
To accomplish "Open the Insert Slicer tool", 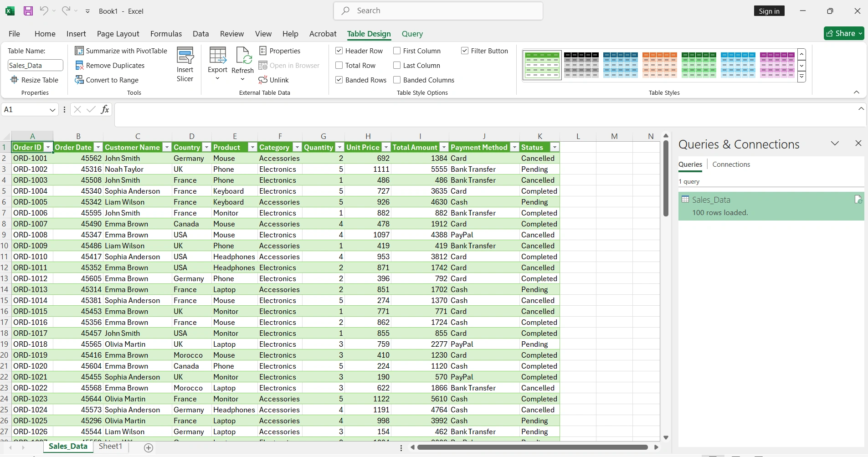I will [x=185, y=63].
